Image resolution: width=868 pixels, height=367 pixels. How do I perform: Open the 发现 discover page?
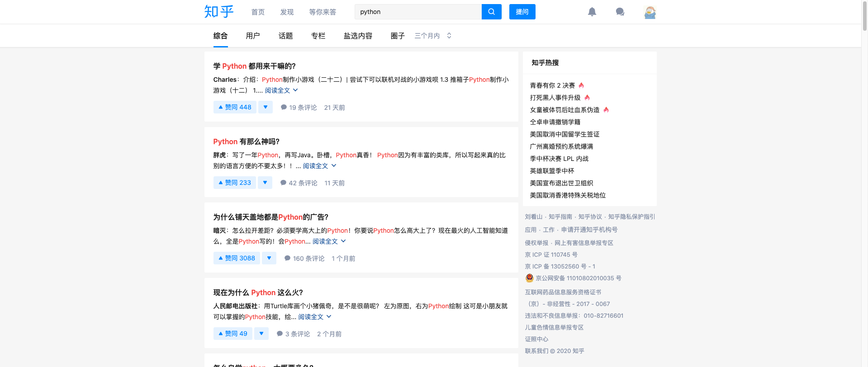(287, 12)
